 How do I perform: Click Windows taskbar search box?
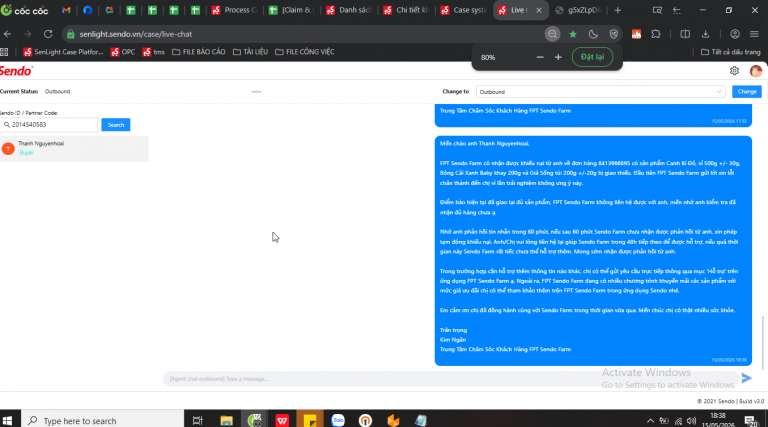click(102, 420)
